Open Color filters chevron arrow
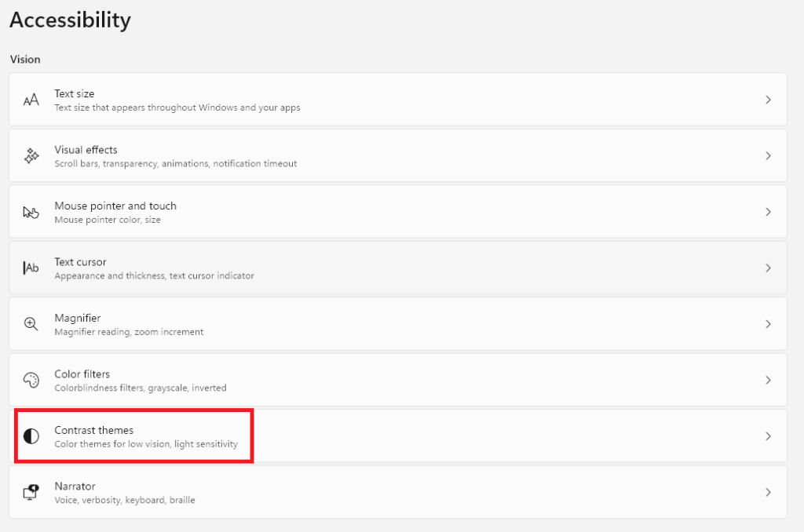Screen dimensions: 804x532 (768, 381)
